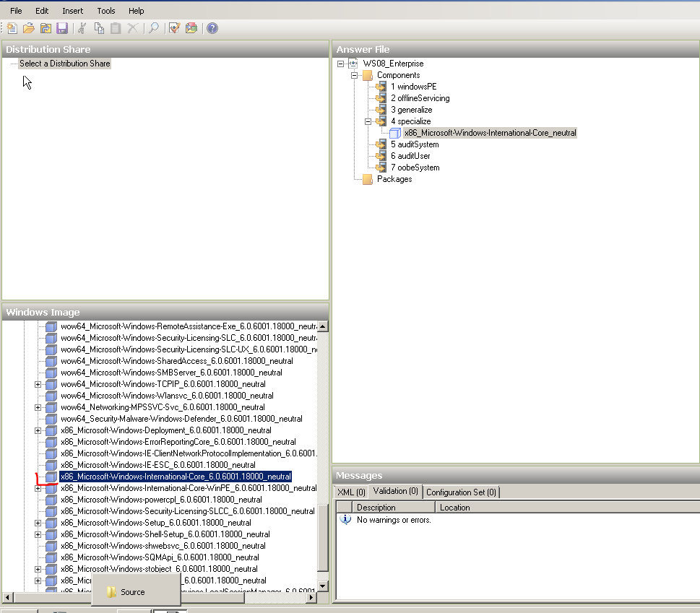
Task: Open the Help menu
Action: [x=136, y=11]
